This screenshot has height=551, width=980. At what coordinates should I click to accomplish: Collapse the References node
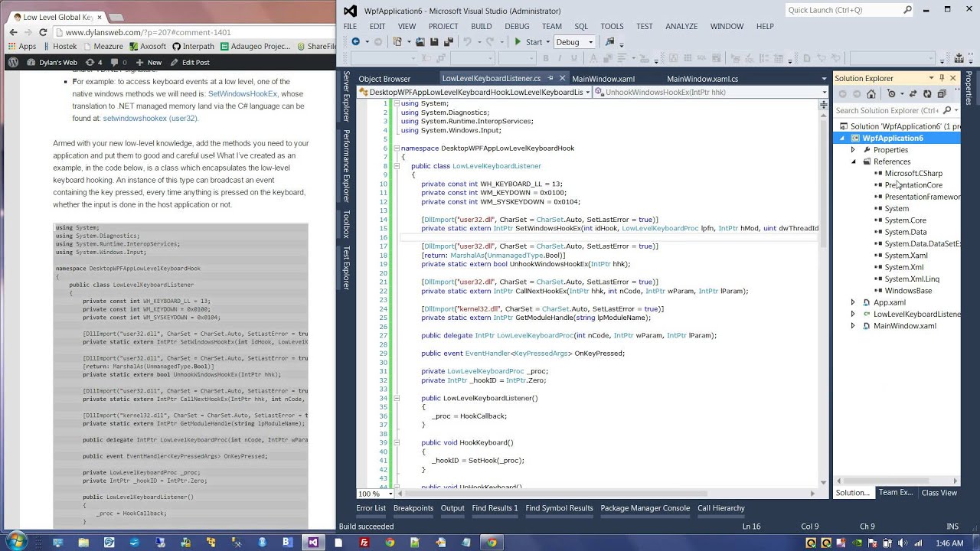854,161
